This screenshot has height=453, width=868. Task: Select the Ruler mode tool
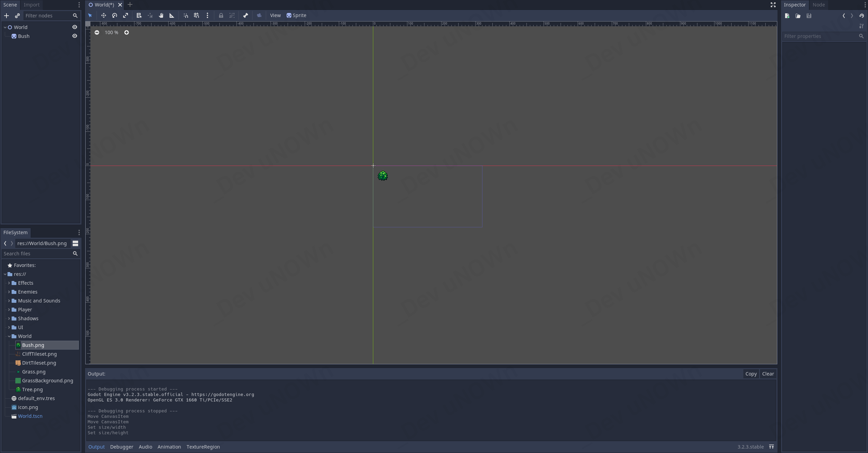[x=172, y=15]
